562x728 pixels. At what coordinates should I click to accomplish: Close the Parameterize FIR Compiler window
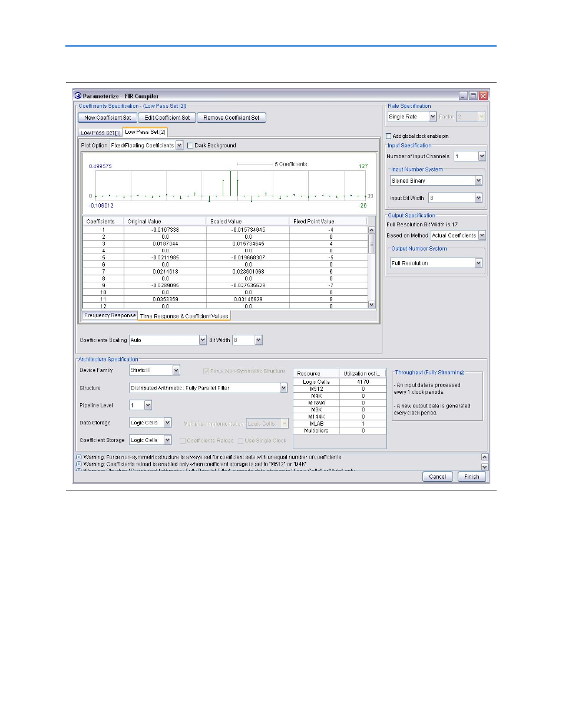[x=483, y=95]
